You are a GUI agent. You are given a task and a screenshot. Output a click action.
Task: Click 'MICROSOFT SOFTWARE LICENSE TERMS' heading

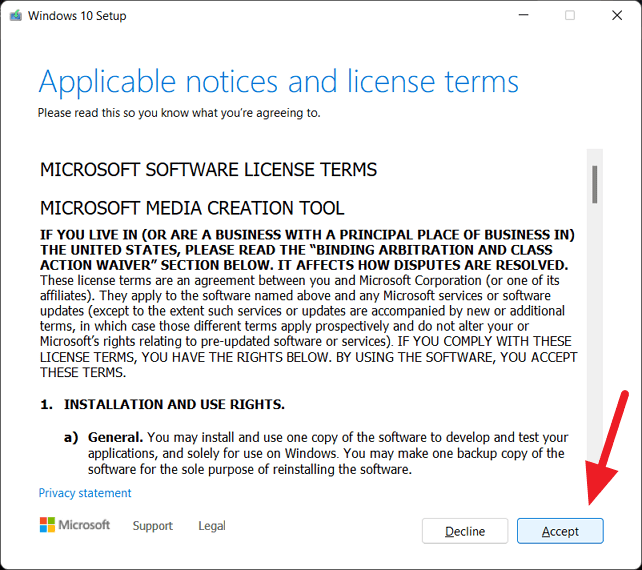tap(208, 170)
